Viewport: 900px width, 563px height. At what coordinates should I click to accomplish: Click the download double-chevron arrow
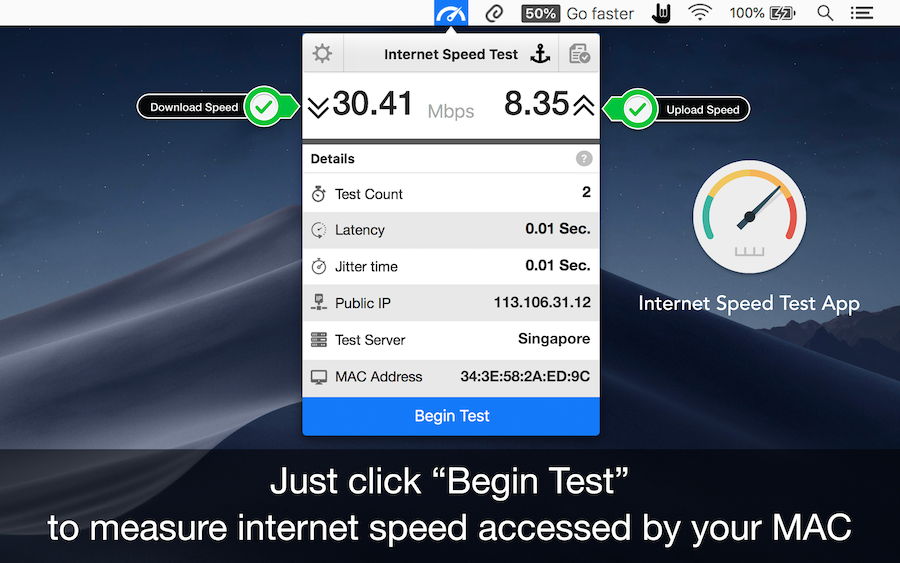tap(318, 107)
